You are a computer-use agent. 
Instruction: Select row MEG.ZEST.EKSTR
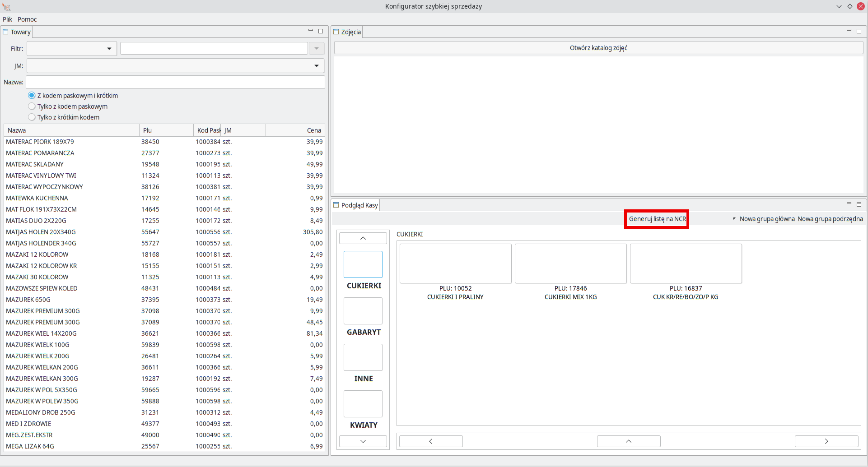pos(164,435)
